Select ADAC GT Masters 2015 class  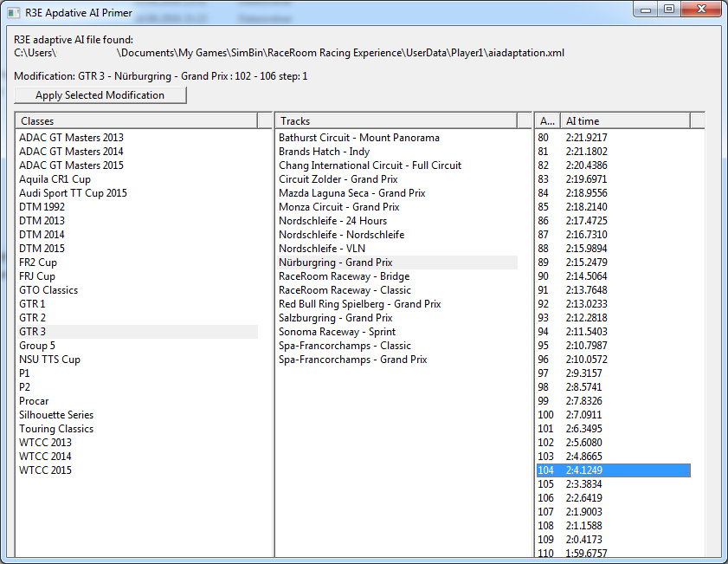(138, 165)
